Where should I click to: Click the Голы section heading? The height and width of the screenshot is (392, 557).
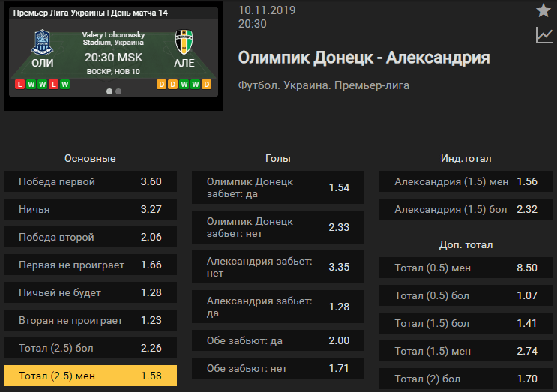click(278, 158)
